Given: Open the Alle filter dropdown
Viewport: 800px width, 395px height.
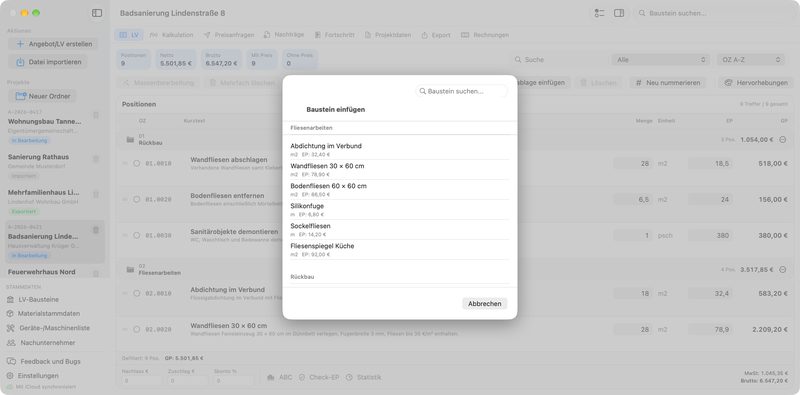Looking at the screenshot, I should coord(660,60).
